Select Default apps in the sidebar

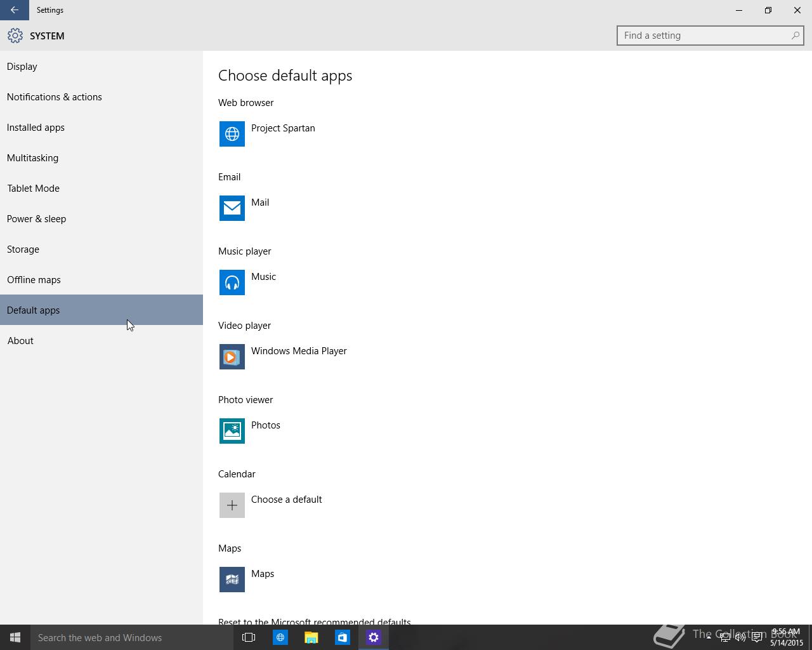tap(101, 310)
